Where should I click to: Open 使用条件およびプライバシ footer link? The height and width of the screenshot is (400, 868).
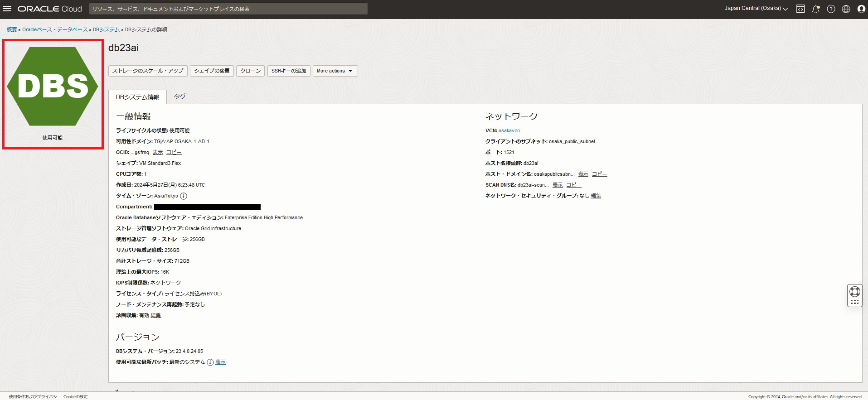tap(33, 397)
